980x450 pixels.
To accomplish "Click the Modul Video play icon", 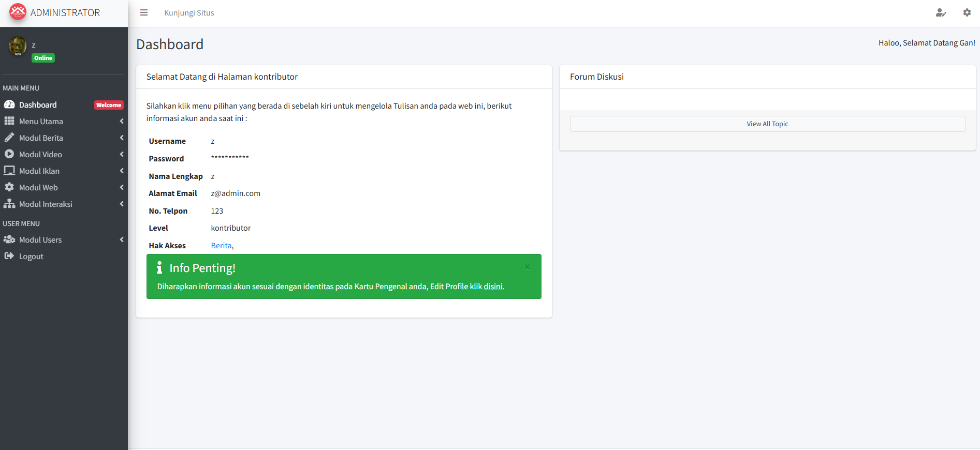I will (9, 154).
